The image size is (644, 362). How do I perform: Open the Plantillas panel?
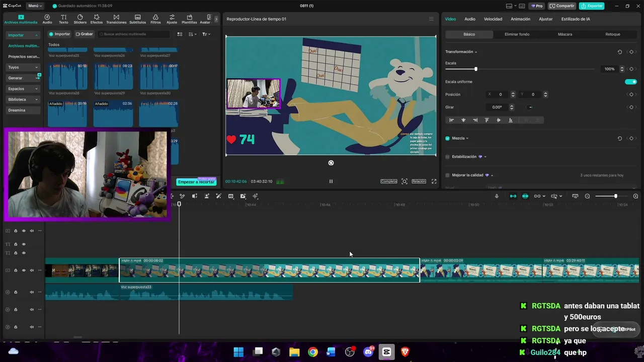click(189, 19)
